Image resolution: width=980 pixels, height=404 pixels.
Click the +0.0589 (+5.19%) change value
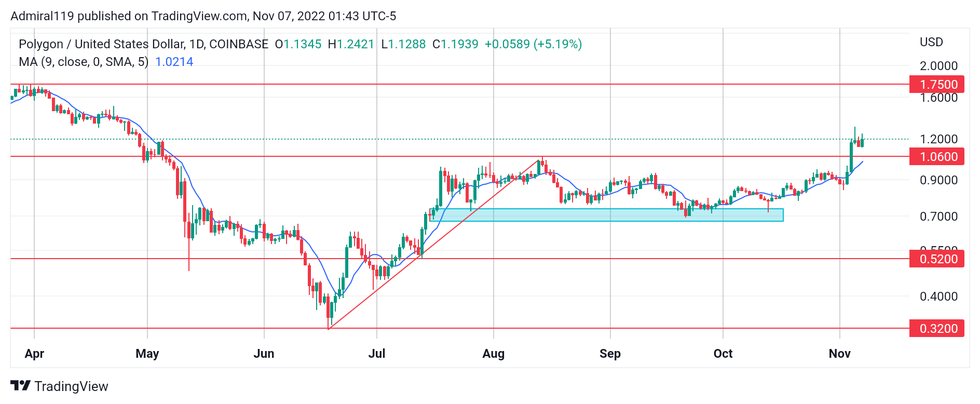[533, 44]
